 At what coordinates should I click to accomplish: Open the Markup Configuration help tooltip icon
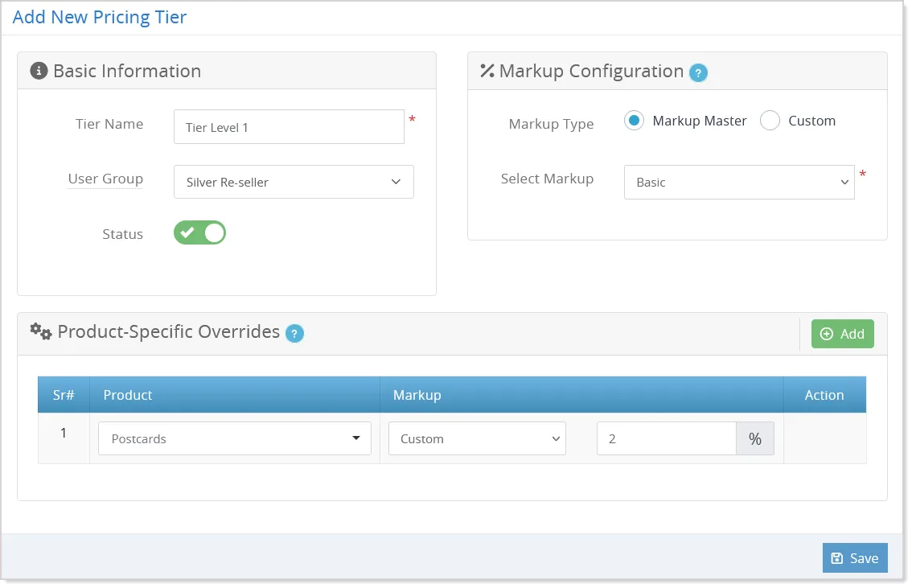point(698,72)
